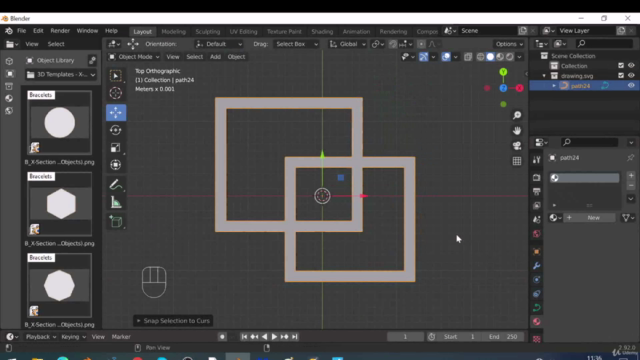
Task: Open the 3D Templates library dropdown
Action: click(x=61, y=75)
